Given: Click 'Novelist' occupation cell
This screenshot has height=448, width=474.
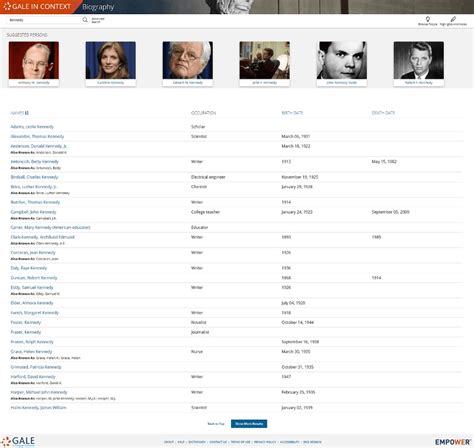Looking at the screenshot, I should click(199, 322).
